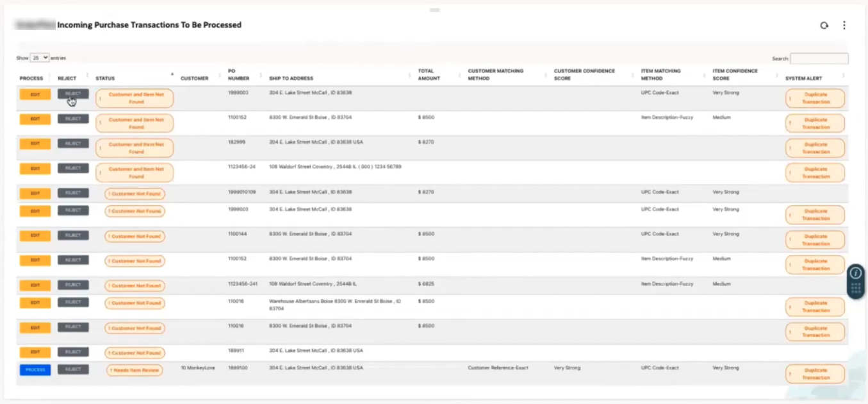The image size is (868, 404).
Task: Click the '$ 6825' total amount
Action: tap(426, 283)
